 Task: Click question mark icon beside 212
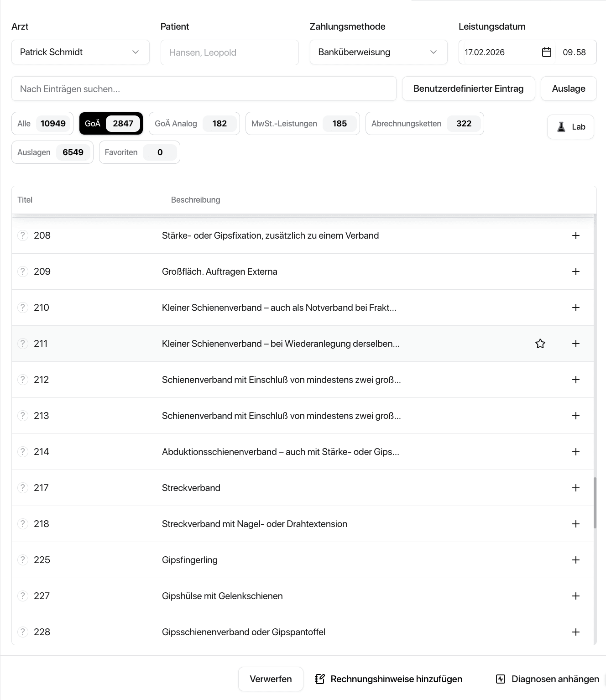(23, 380)
